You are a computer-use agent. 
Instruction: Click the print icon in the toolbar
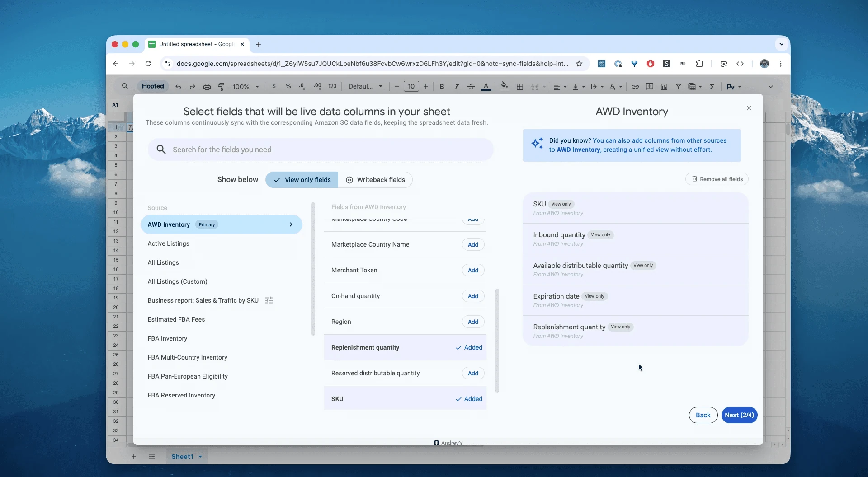[x=207, y=87]
